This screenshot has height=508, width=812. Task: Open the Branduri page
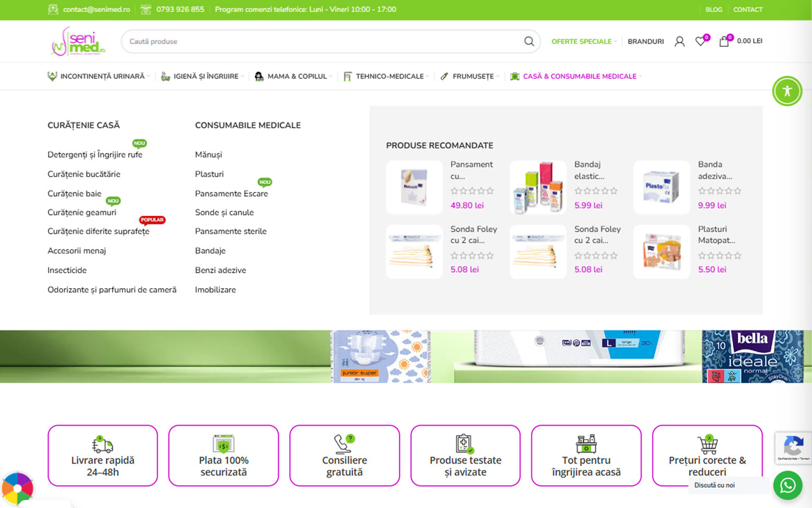tap(645, 41)
